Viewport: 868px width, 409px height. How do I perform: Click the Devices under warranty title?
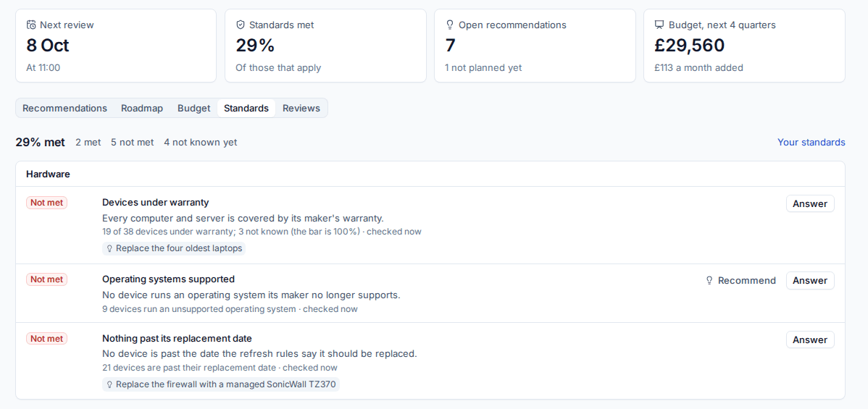pos(156,203)
